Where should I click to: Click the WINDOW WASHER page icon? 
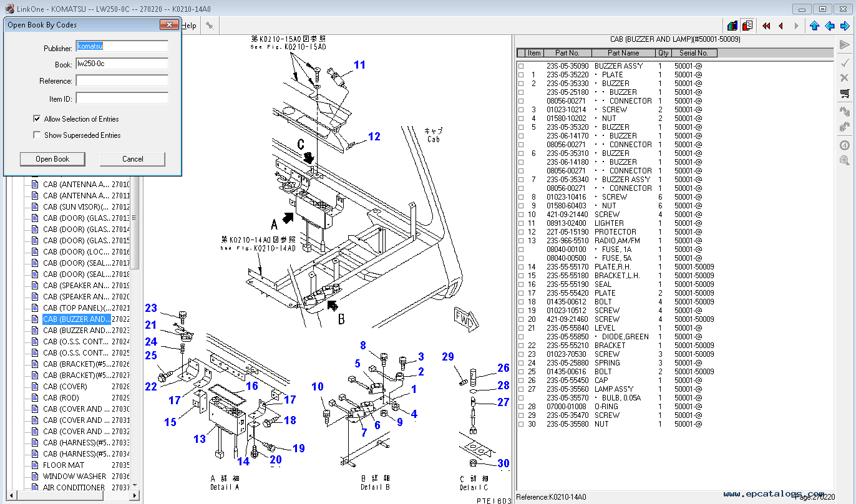(35, 477)
